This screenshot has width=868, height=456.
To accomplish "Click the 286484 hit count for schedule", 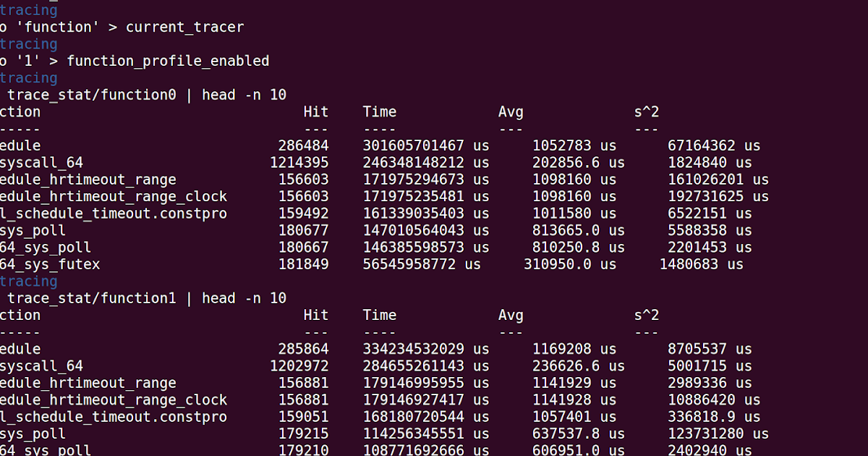I will [304, 145].
